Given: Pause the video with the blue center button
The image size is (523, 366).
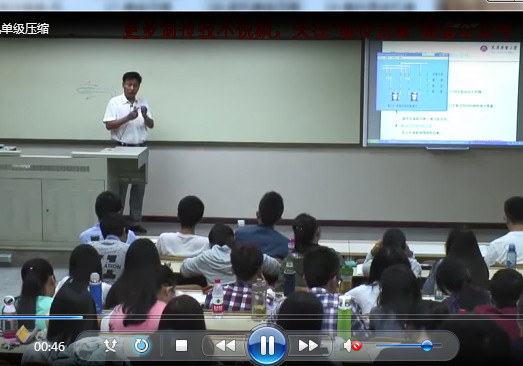Looking at the screenshot, I should tap(267, 345).
